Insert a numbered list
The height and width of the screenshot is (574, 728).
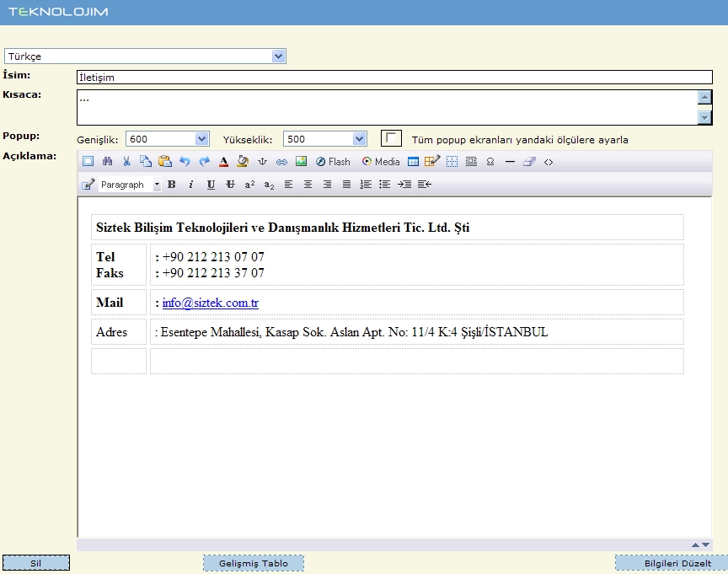366,185
